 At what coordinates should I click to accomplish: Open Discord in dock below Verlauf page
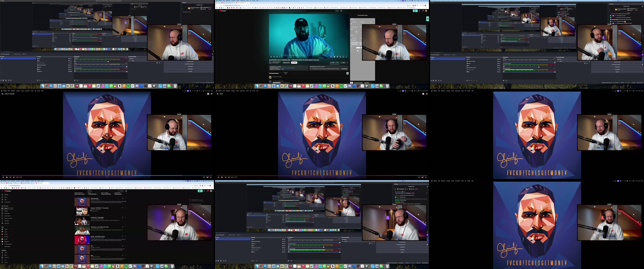pyautogui.click(x=135, y=266)
